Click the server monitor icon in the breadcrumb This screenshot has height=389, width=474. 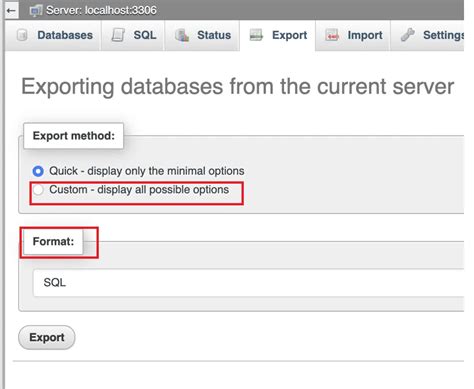tap(35, 10)
